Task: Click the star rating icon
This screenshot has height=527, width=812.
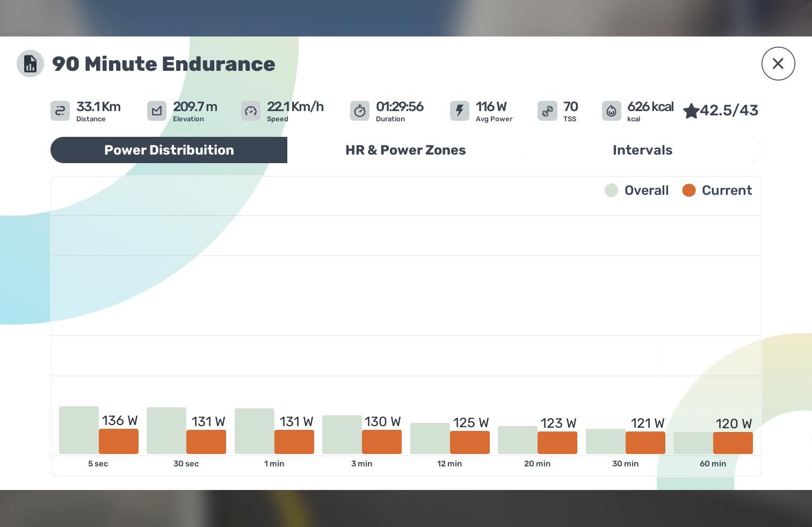Action: pos(691,111)
